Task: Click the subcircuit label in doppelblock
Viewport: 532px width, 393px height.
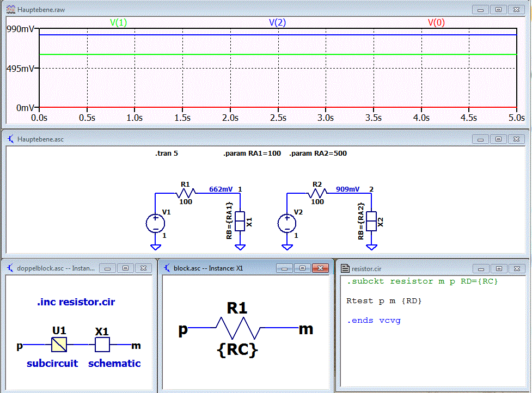Action: pos(52,364)
